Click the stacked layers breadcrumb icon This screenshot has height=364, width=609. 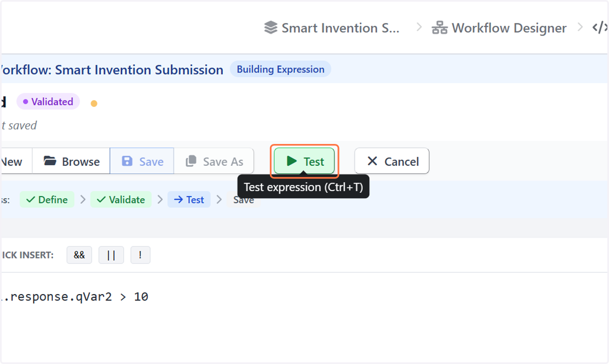[x=271, y=28]
